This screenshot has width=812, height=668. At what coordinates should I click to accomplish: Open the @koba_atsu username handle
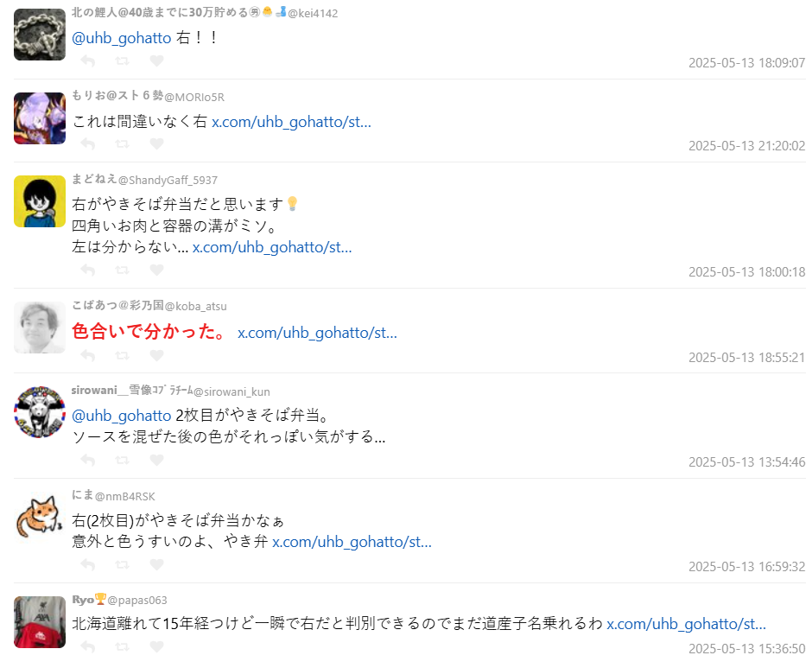(196, 306)
